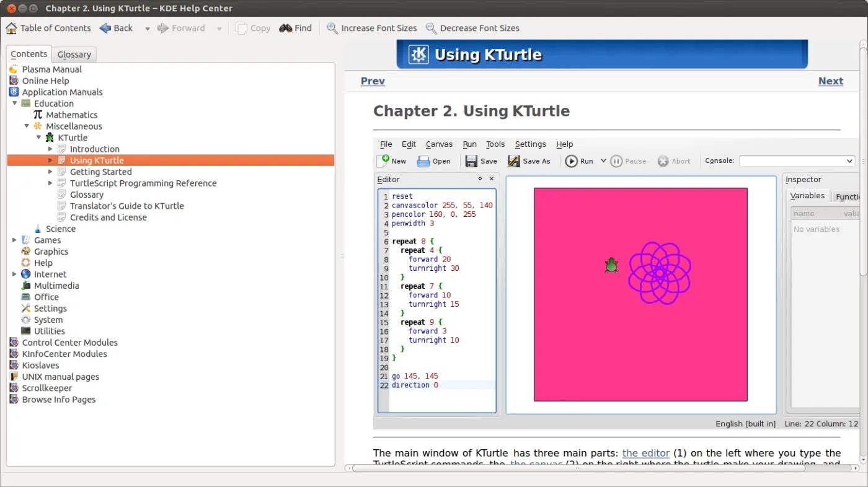Viewport: 868px width, 487px height.
Task: Collapse the Education tree node
Action: (x=15, y=103)
